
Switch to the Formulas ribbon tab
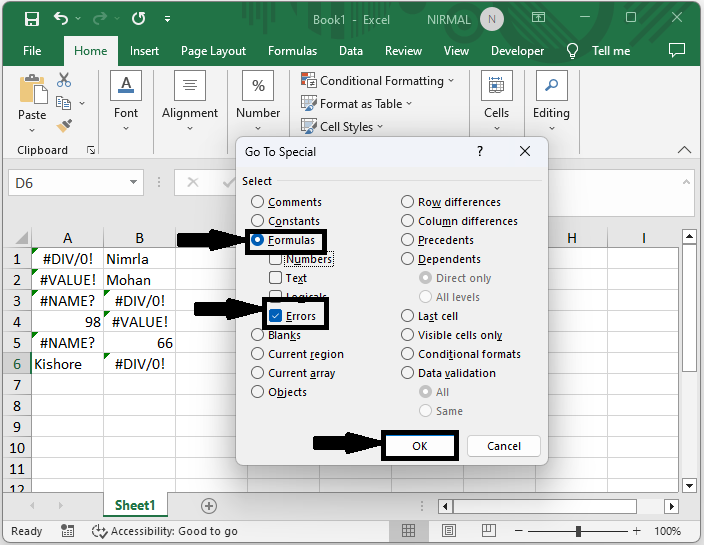point(292,51)
